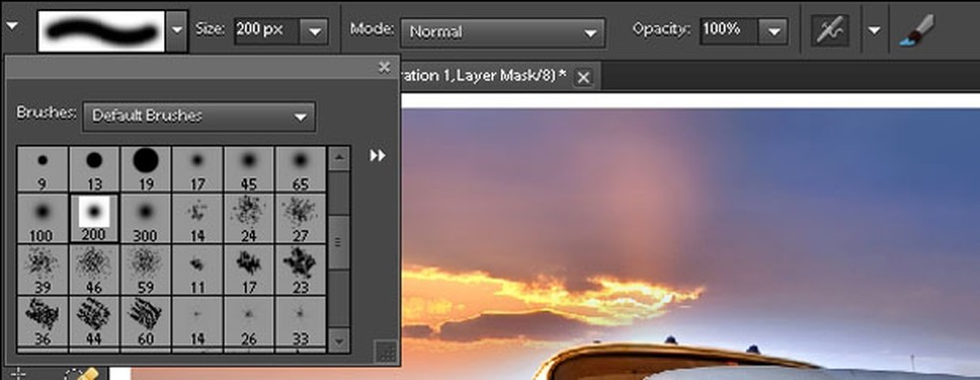Pick the chalk 60 brush preset

click(x=145, y=320)
